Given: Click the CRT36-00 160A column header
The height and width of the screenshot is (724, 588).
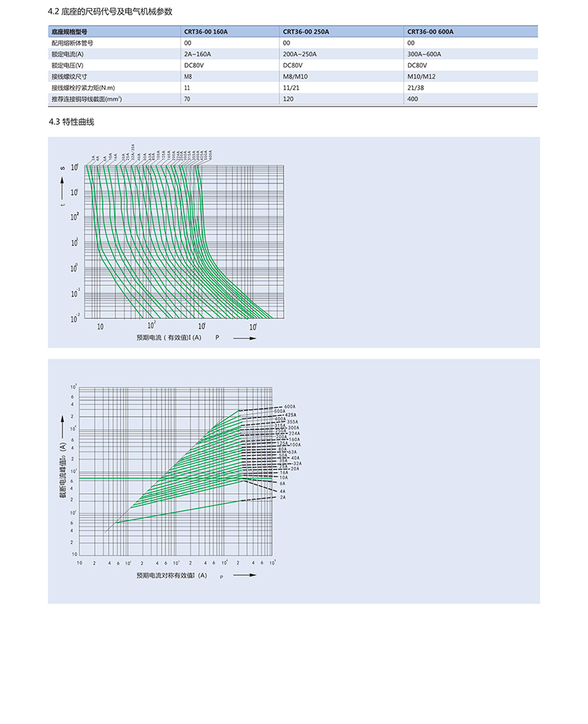Looking at the screenshot, I should (206, 32).
